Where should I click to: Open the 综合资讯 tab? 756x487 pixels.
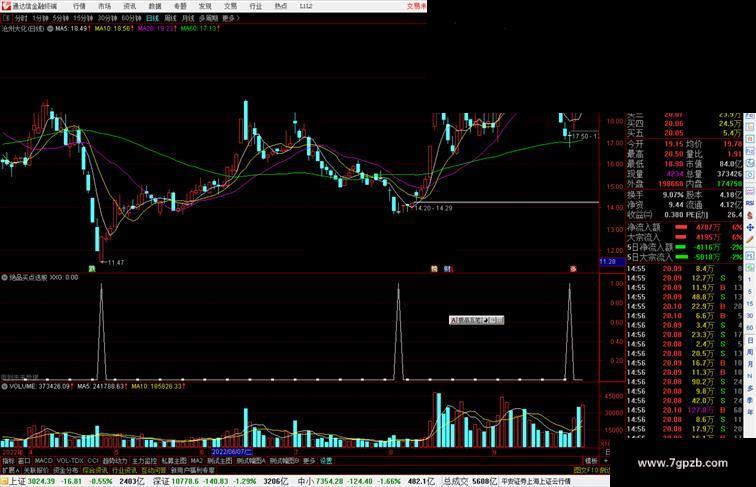click(95, 470)
